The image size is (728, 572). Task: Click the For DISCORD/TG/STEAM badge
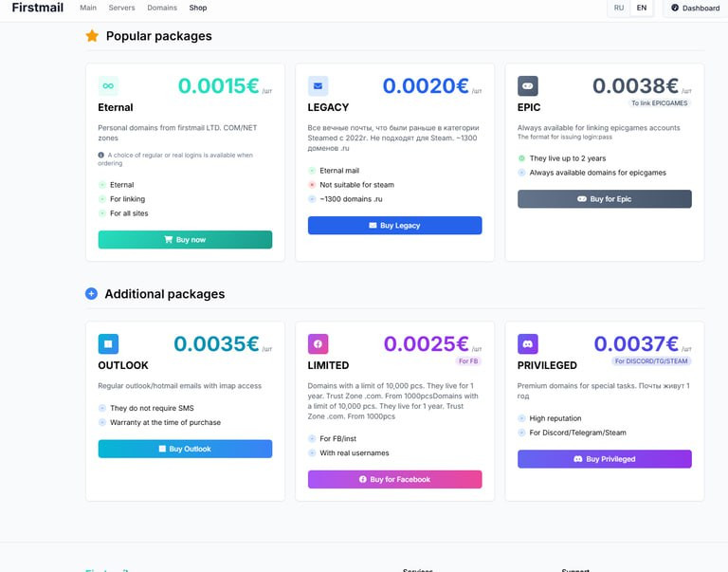pyautogui.click(x=651, y=361)
